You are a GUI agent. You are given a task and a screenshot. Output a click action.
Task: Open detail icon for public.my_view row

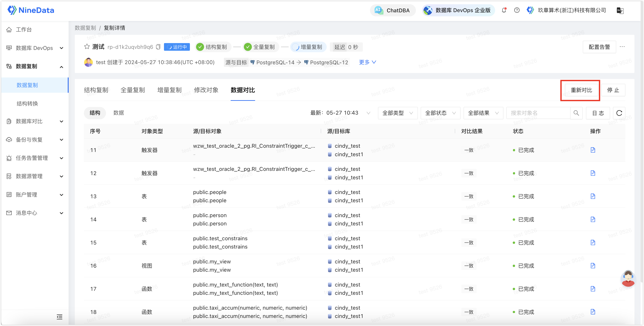tap(593, 266)
